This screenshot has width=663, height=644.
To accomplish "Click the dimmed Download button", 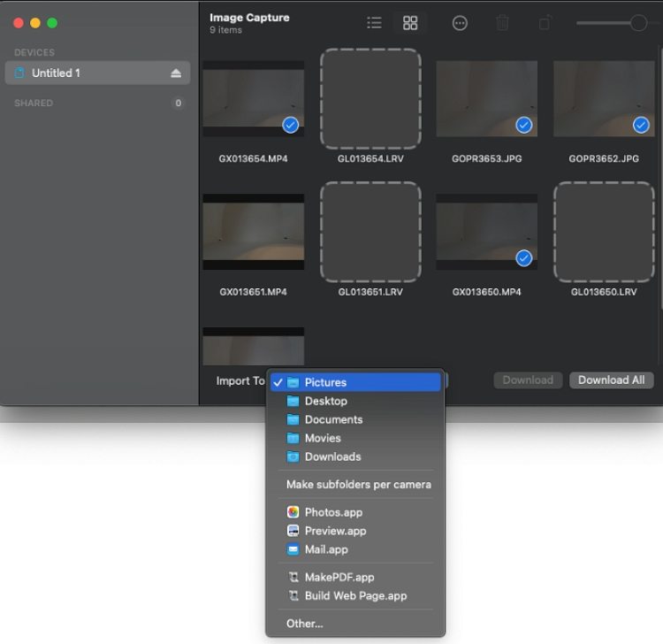I will tap(528, 380).
